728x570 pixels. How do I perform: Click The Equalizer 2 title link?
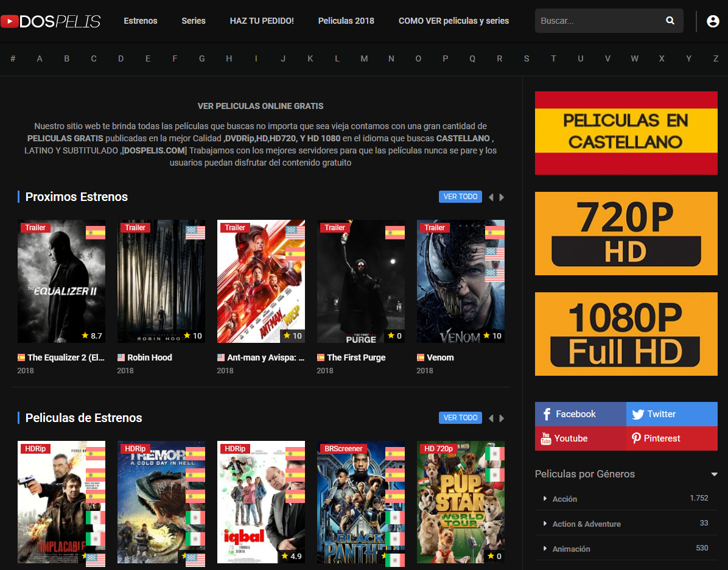click(66, 357)
